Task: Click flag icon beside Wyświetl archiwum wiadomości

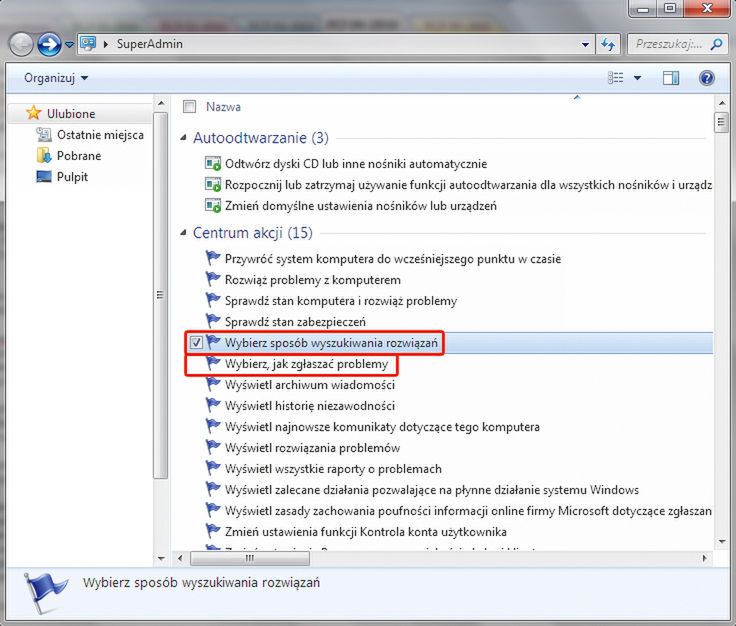Action: (213, 384)
